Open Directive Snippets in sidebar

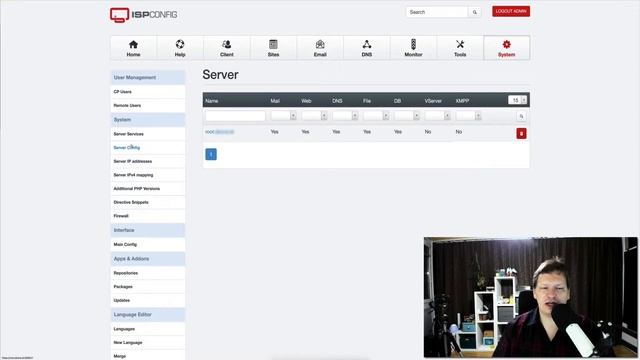[148, 202]
